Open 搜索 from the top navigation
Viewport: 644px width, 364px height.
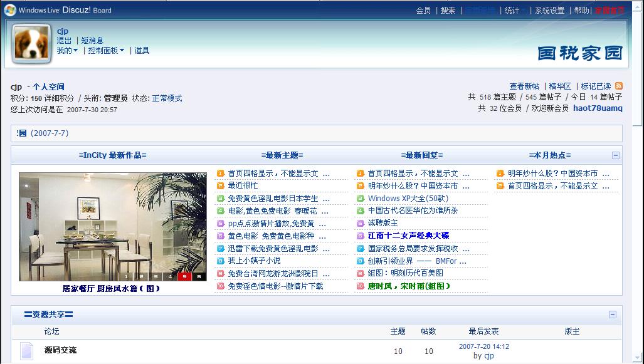point(448,11)
